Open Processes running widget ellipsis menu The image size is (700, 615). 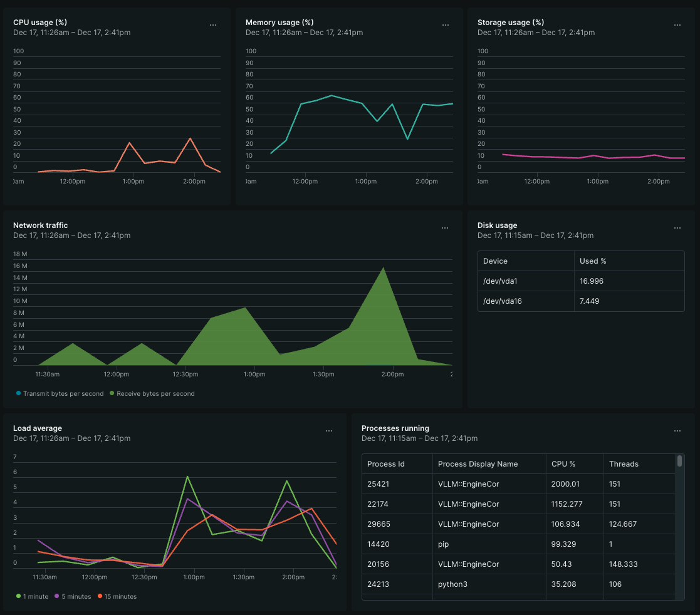677,431
